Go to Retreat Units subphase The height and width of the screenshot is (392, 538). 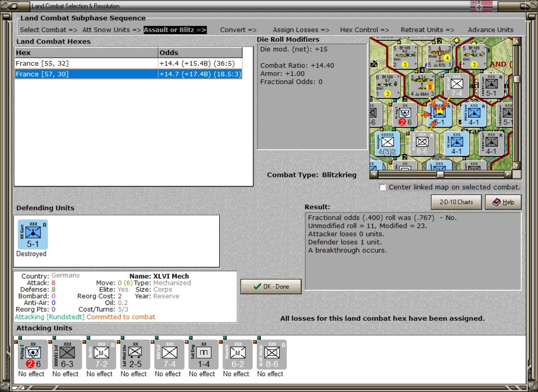click(x=427, y=30)
